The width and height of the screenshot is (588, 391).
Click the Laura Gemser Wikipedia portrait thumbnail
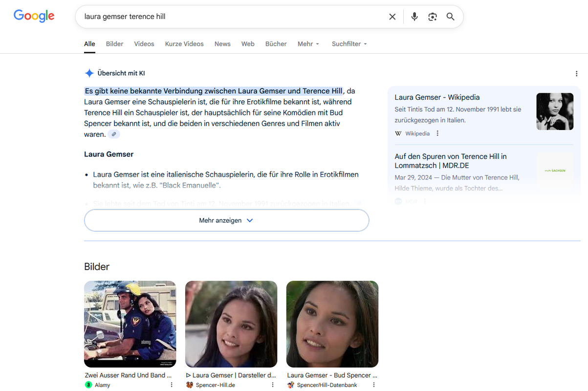coord(555,111)
